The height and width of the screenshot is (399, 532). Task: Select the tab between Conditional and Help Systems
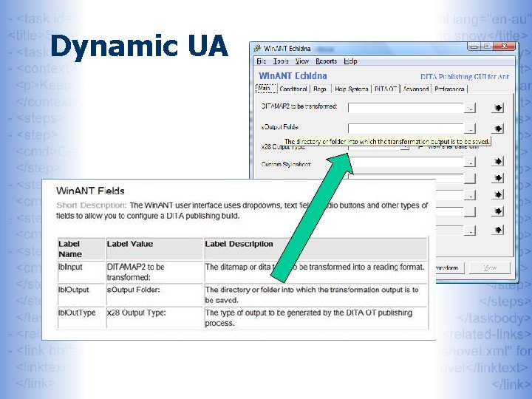point(320,89)
